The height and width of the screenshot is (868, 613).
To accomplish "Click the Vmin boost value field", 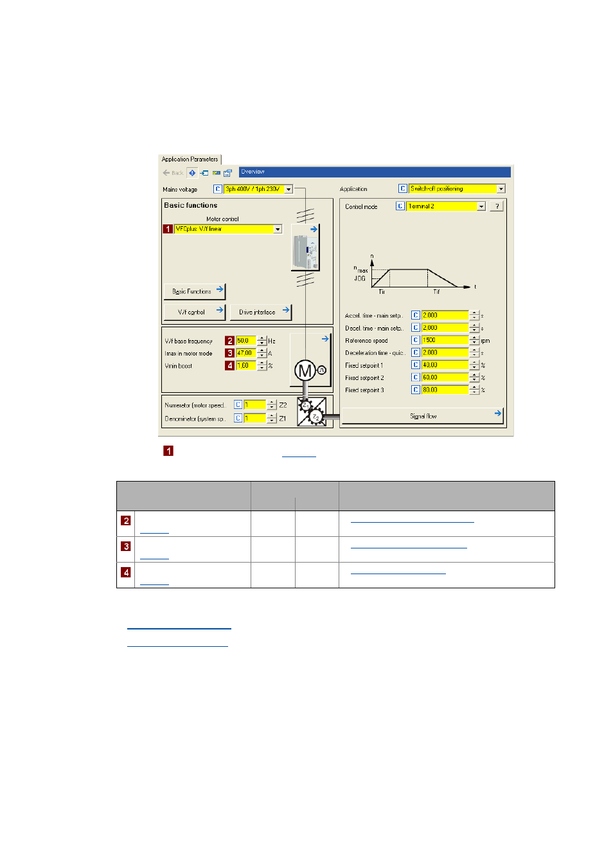I will point(246,365).
